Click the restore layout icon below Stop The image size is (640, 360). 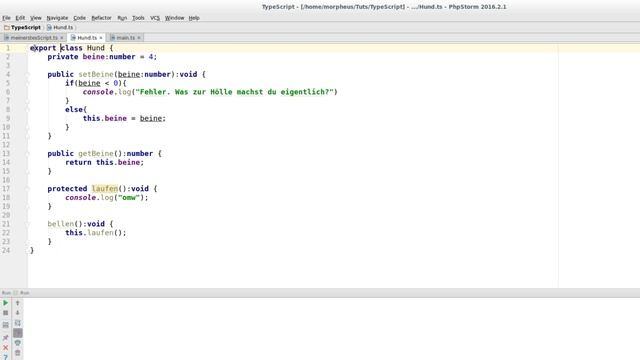tap(6, 325)
